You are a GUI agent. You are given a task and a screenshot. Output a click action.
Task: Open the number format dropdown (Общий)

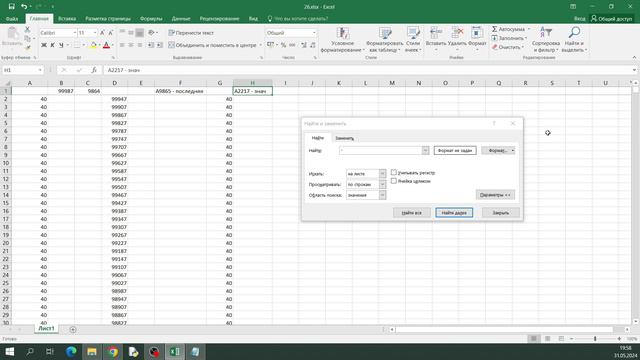(x=314, y=33)
